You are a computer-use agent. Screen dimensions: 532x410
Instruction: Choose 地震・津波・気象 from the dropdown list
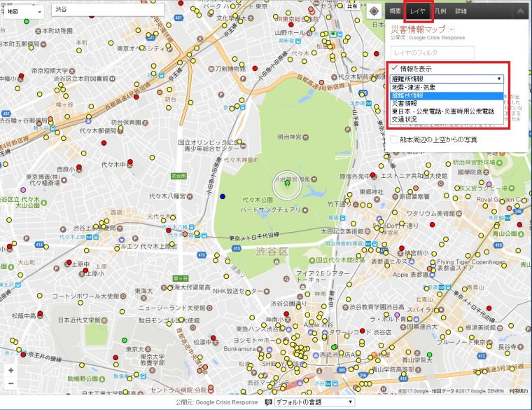447,88
